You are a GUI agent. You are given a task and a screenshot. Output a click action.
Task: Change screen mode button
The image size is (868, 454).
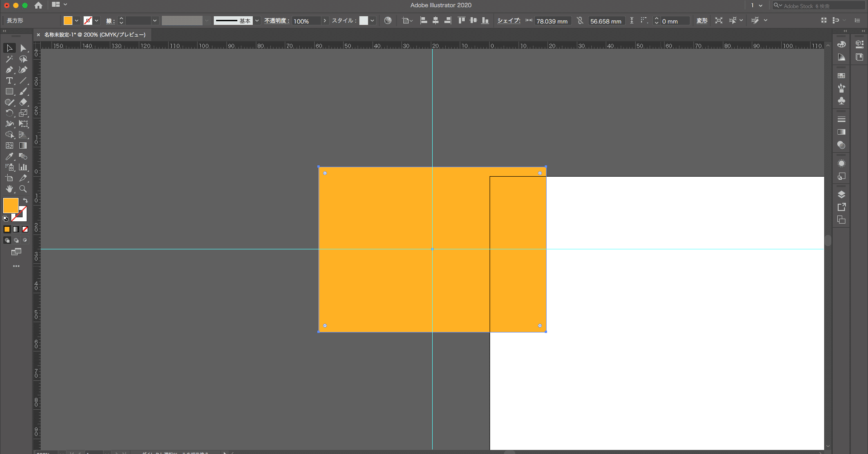point(16,252)
